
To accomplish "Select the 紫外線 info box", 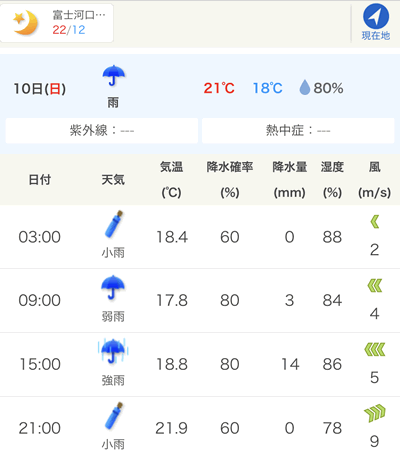I will pyautogui.click(x=102, y=130).
